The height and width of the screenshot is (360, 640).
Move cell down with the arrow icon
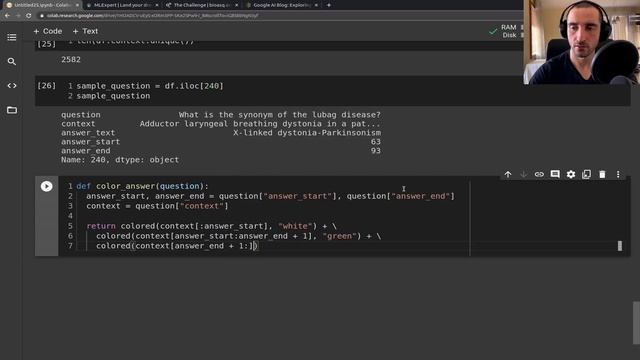click(523, 174)
